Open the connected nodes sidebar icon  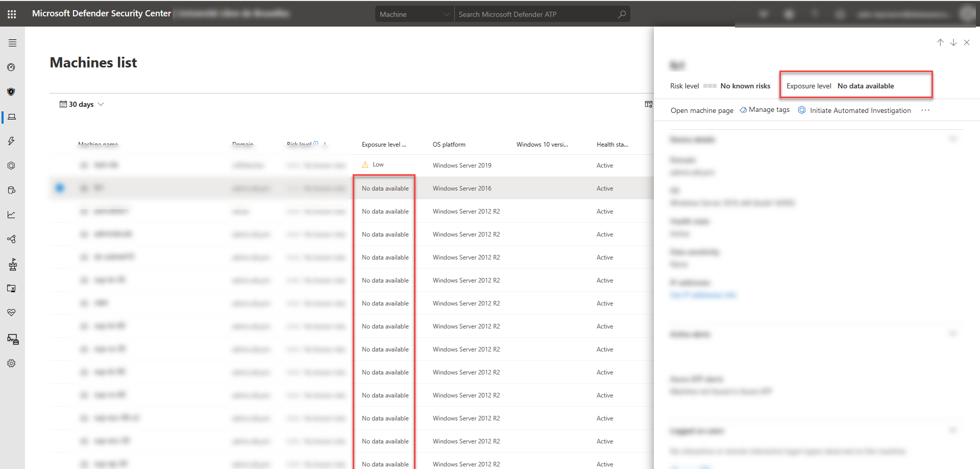pyautogui.click(x=11, y=239)
